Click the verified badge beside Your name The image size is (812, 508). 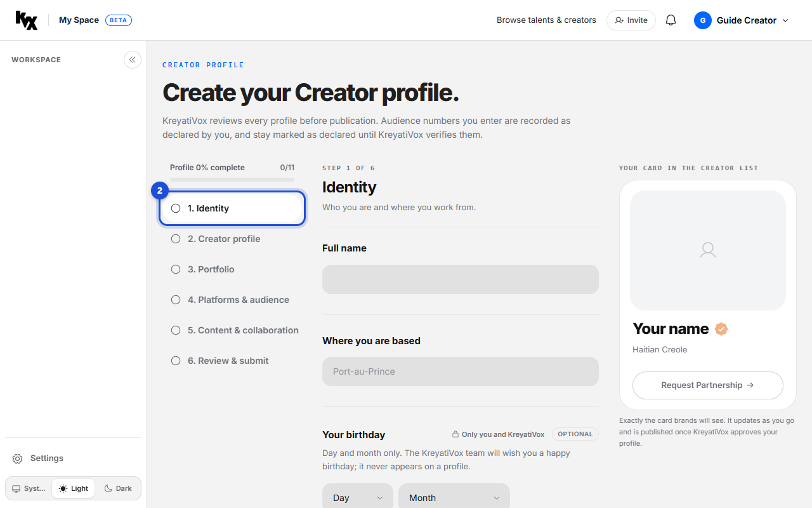[721, 329]
